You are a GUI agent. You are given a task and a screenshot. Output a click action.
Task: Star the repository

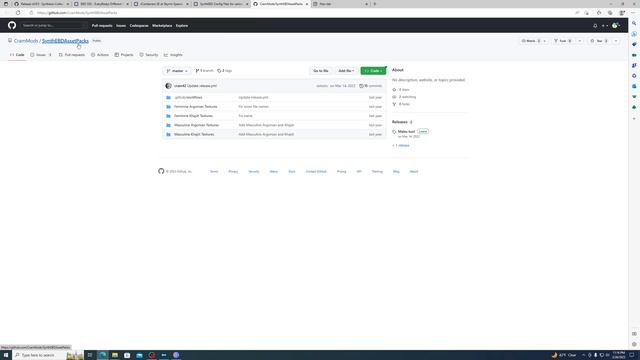[x=599, y=41]
